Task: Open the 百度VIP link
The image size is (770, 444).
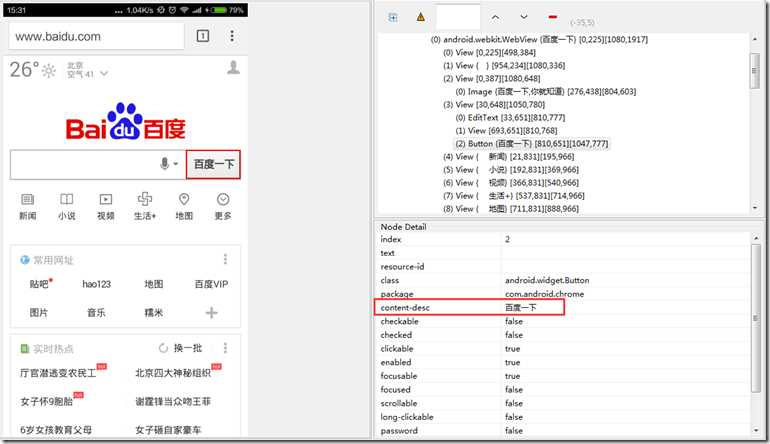Action: 211,284
